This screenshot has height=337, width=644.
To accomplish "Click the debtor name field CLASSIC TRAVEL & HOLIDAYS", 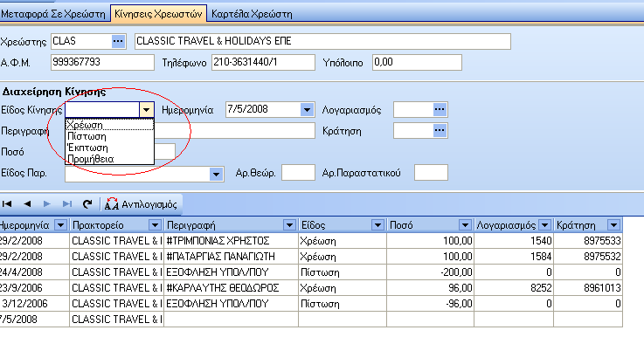I will click(322, 41).
